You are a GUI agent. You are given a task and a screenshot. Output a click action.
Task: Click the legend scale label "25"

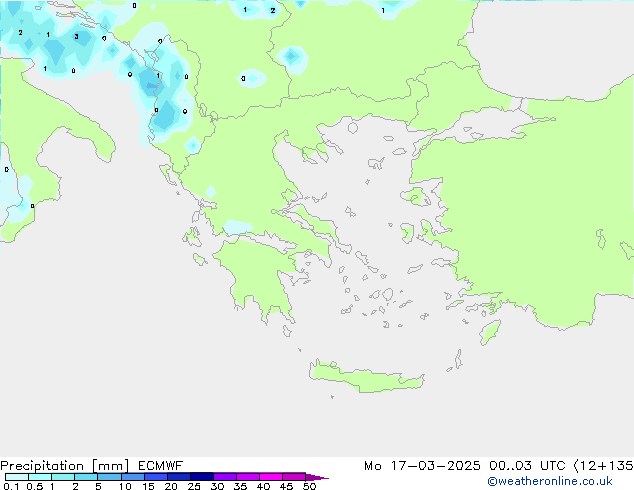(x=194, y=486)
